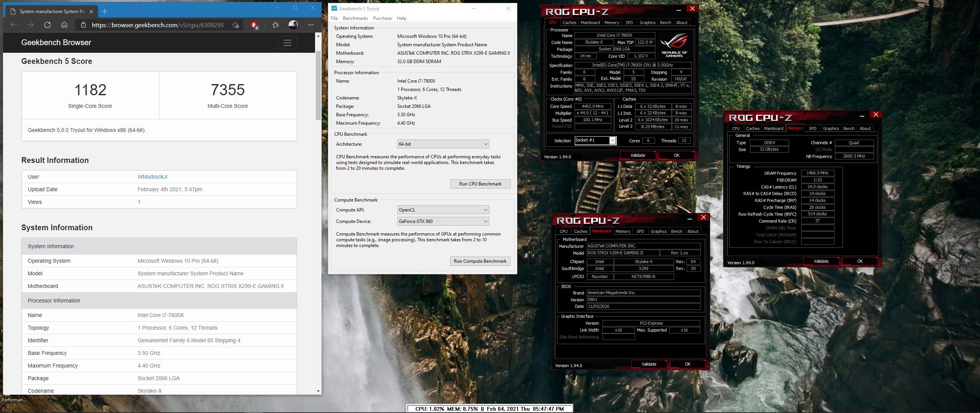Switch to Caches tab in top CPU-Z window
The image size is (980, 413).
point(569,23)
